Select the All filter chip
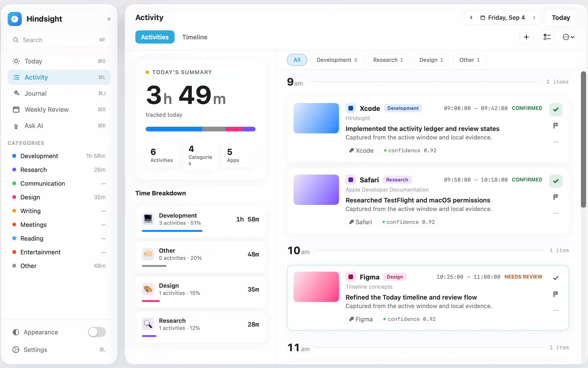The image size is (588, 368). [297, 60]
